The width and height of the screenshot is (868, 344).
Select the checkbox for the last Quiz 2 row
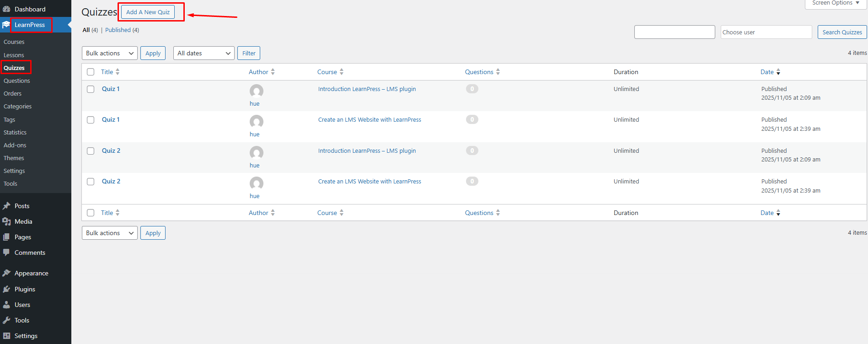click(x=91, y=182)
